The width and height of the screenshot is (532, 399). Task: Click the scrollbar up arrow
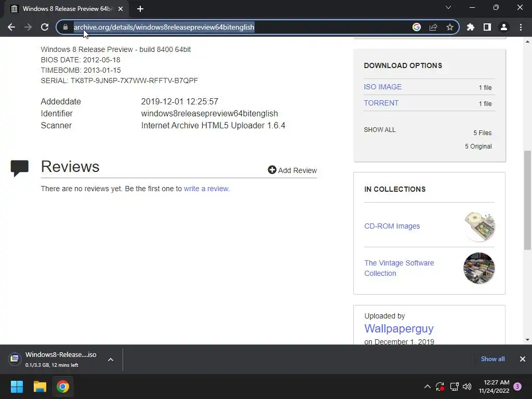point(527,42)
